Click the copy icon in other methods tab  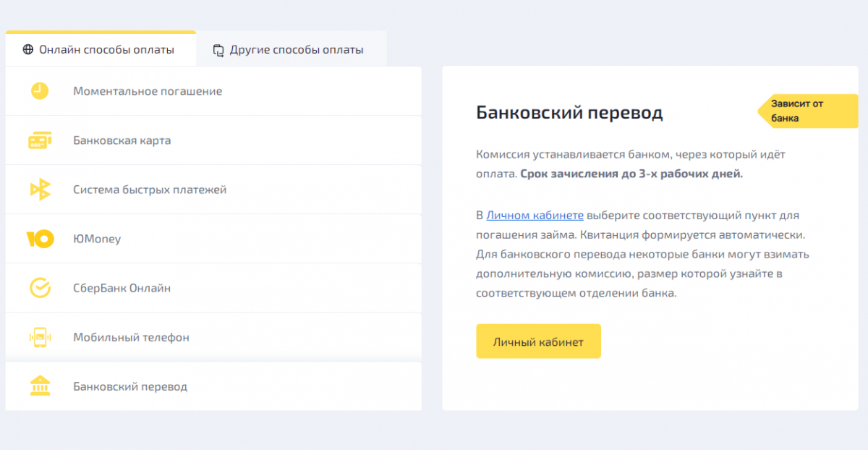tap(218, 50)
